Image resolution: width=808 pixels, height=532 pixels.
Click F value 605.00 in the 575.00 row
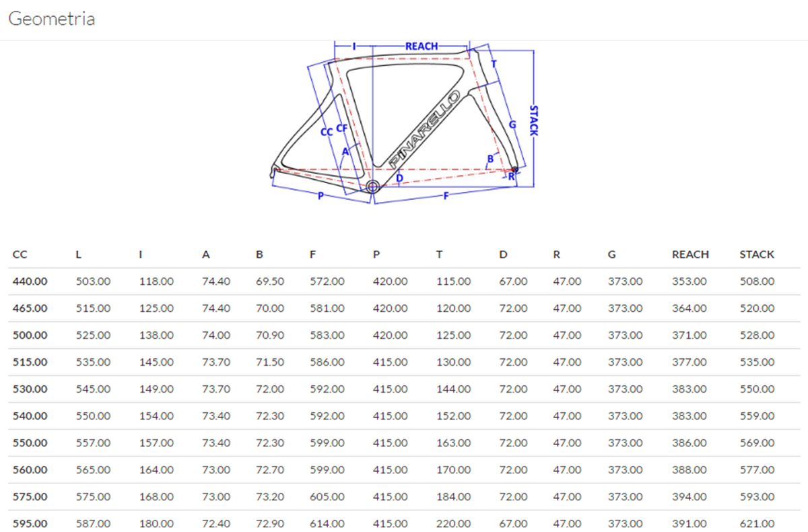[x=327, y=497]
